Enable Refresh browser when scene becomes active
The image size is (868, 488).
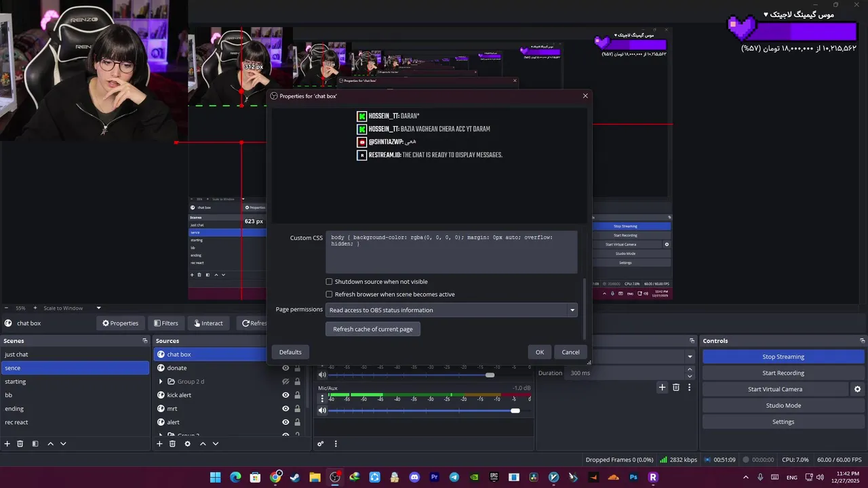(329, 294)
